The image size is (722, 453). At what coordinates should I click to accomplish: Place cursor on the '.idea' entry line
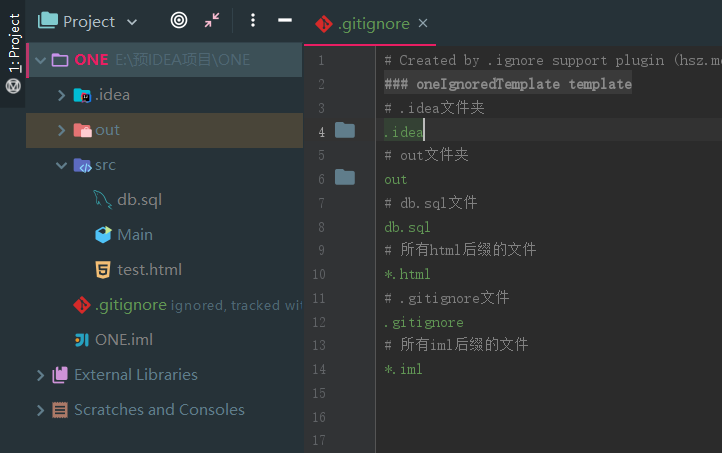(x=403, y=132)
